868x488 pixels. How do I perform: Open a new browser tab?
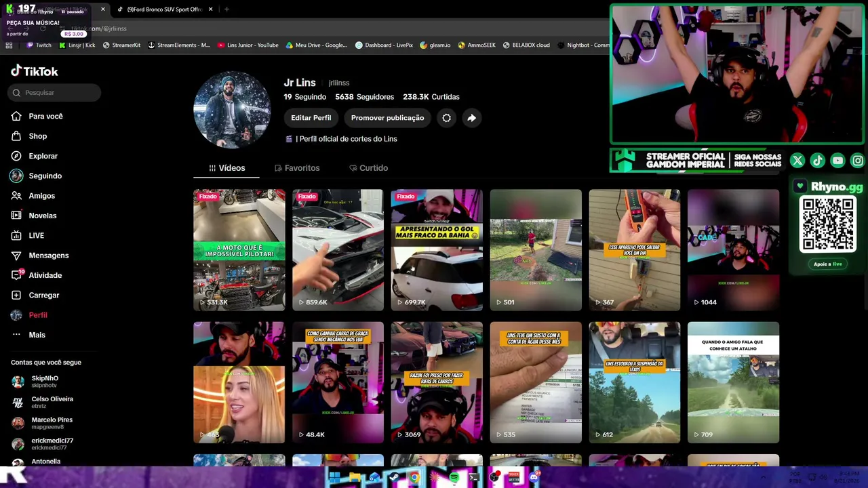(x=226, y=9)
